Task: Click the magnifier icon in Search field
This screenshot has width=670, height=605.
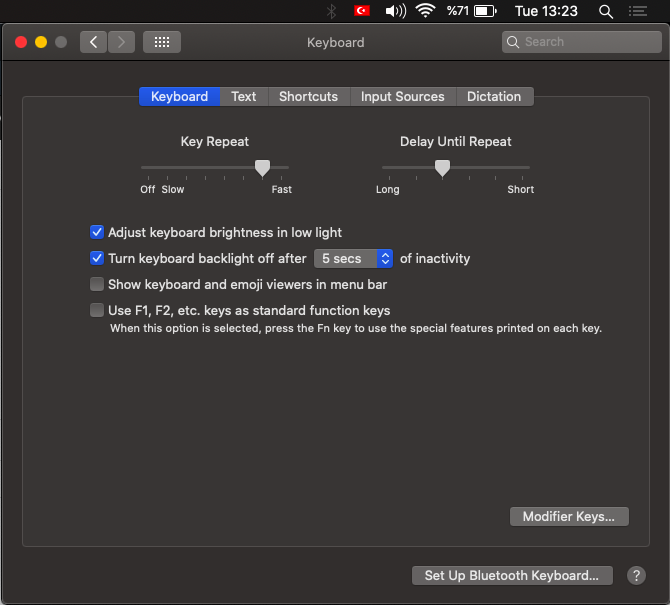Action: pos(513,42)
